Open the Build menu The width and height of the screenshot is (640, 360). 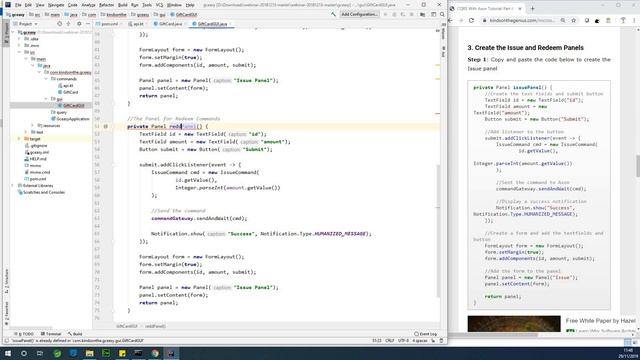click(122, 5)
